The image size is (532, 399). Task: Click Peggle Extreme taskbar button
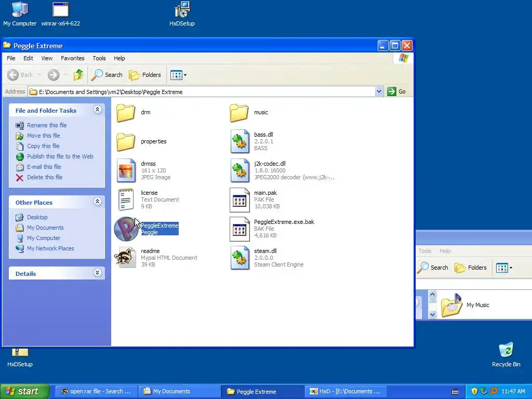(x=262, y=392)
